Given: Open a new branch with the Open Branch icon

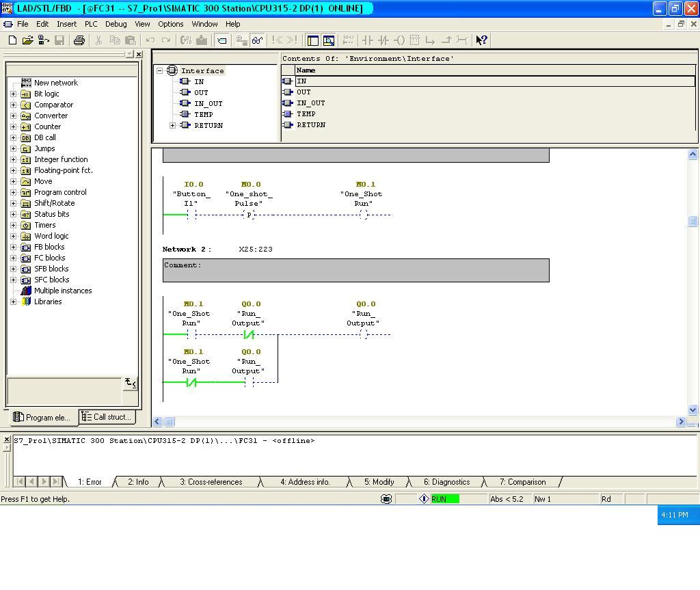Looking at the screenshot, I should coord(431,40).
